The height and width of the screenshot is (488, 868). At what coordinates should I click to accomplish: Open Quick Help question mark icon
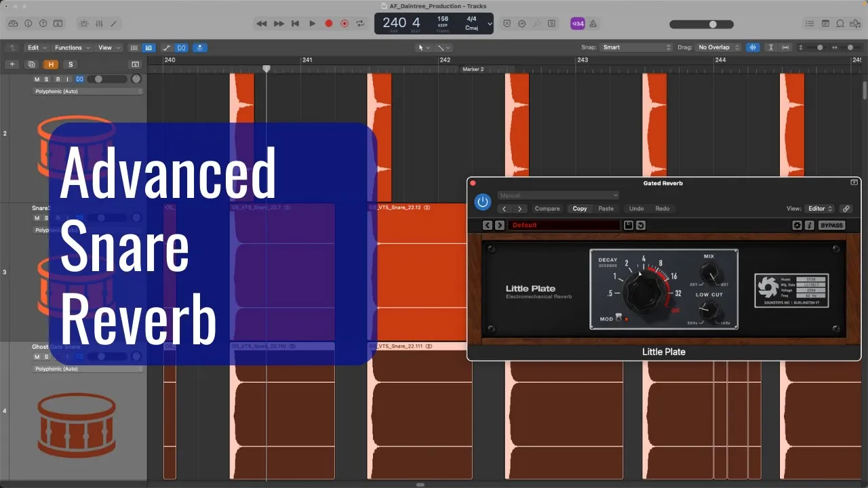point(43,23)
